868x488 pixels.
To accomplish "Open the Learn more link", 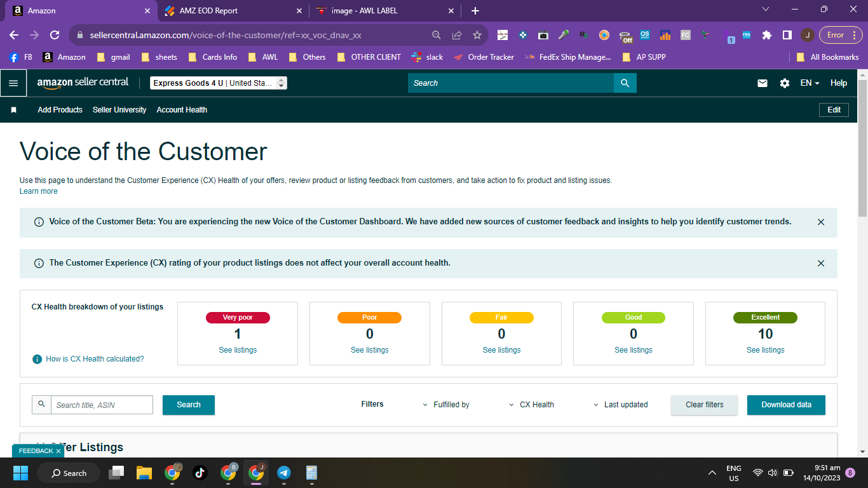I will (39, 191).
